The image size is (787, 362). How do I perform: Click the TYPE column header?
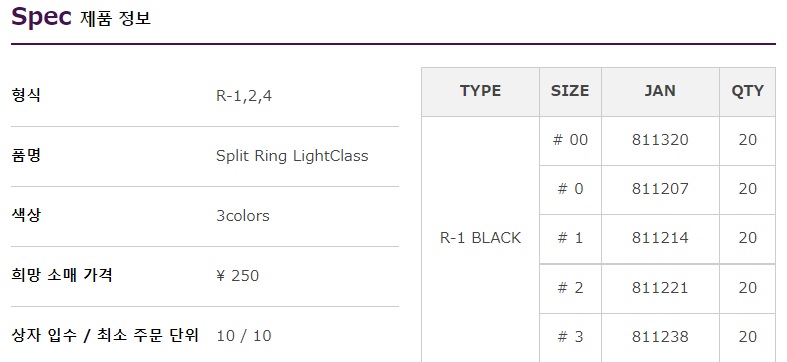coord(480,91)
